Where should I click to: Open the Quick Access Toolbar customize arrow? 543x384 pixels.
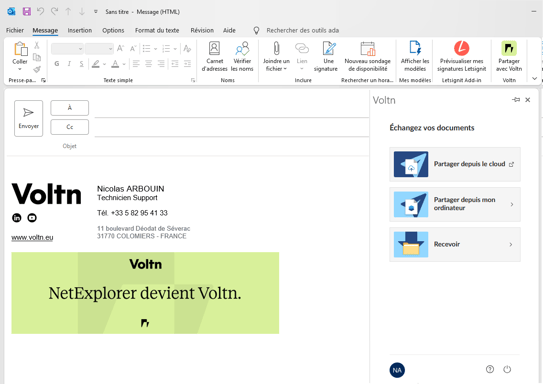[x=96, y=12]
